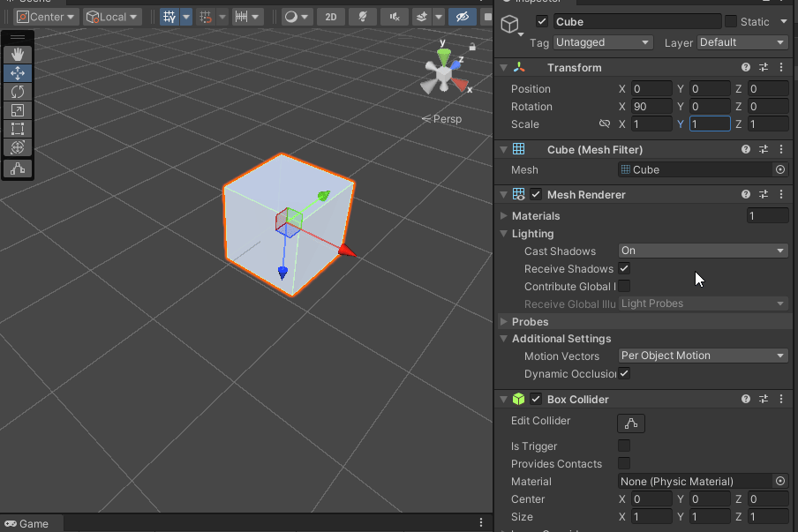Disable Box Collider component checkbox

point(536,399)
